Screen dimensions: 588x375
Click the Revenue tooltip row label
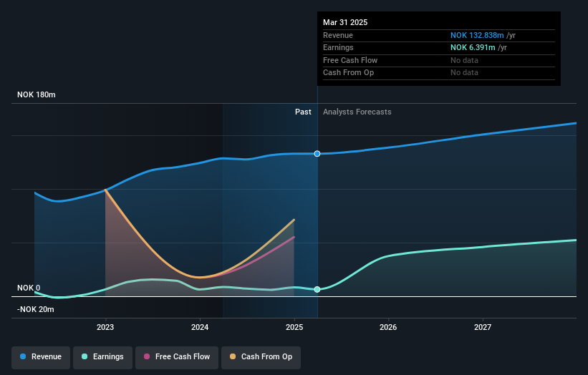(338, 35)
